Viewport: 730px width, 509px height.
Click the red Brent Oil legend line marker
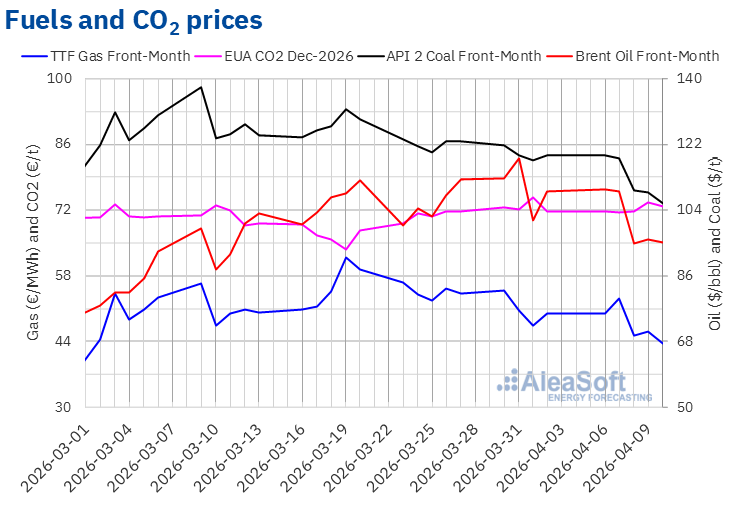coord(558,56)
